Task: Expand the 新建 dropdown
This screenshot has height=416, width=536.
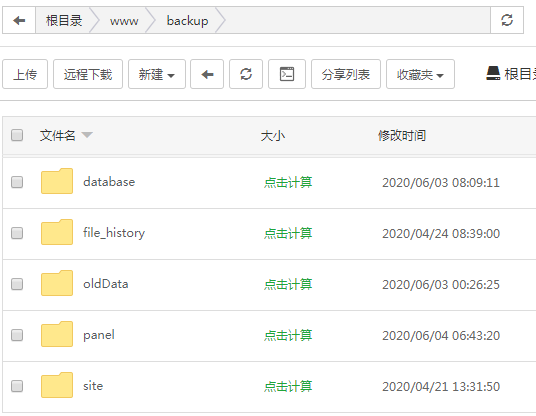Action: (157, 74)
